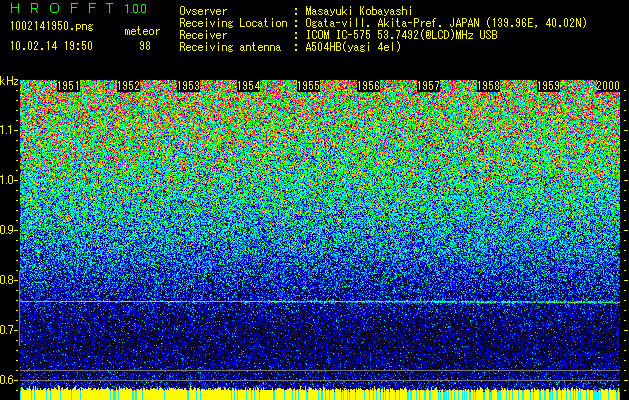Image resolution: width=629 pixels, height=400 pixels.
Task: Click the meteor count value 98
Action: click(145, 46)
